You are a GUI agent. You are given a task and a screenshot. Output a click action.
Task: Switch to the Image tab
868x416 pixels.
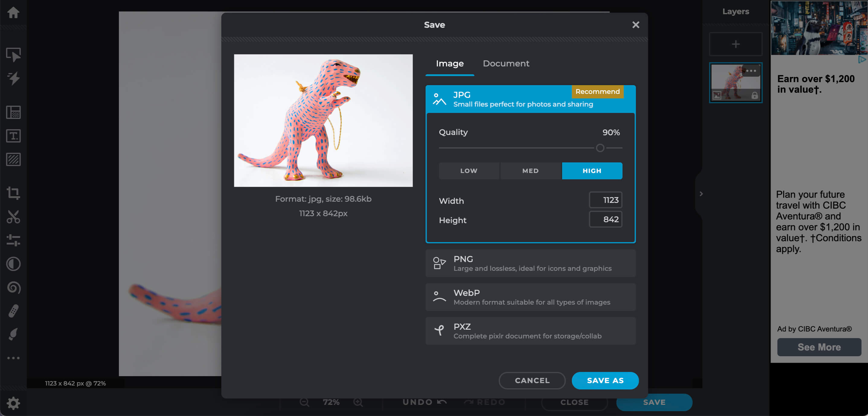pos(449,63)
